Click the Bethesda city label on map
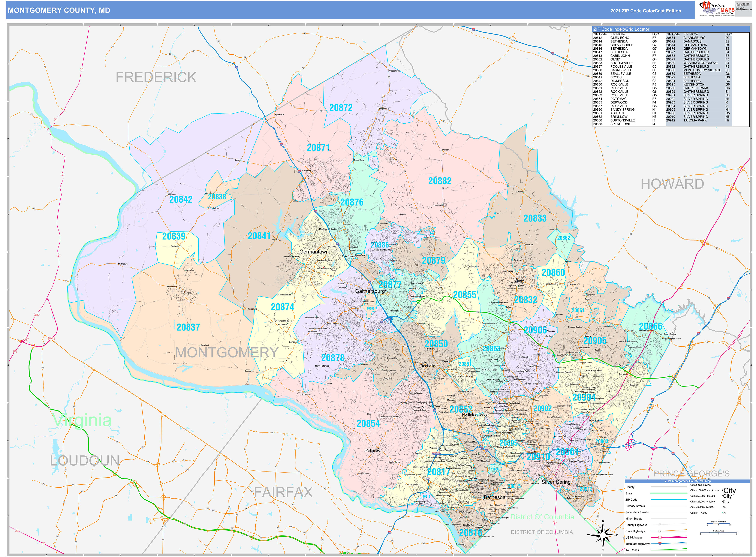 point(494,497)
